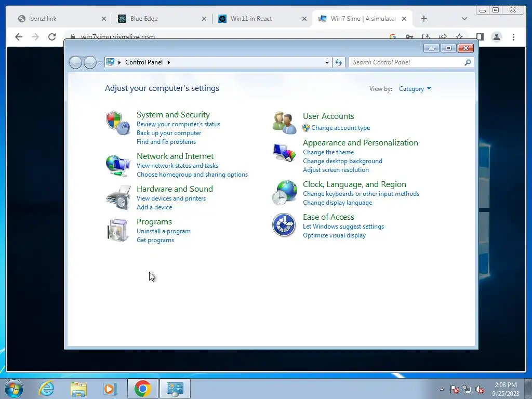Click Choose homegroup and sharing options
The width and height of the screenshot is (532, 399).
click(192, 175)
